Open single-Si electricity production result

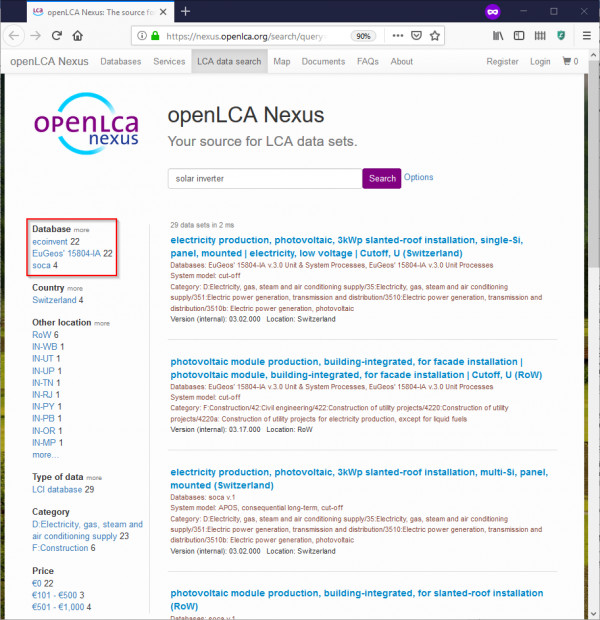(x=346, y=247)
